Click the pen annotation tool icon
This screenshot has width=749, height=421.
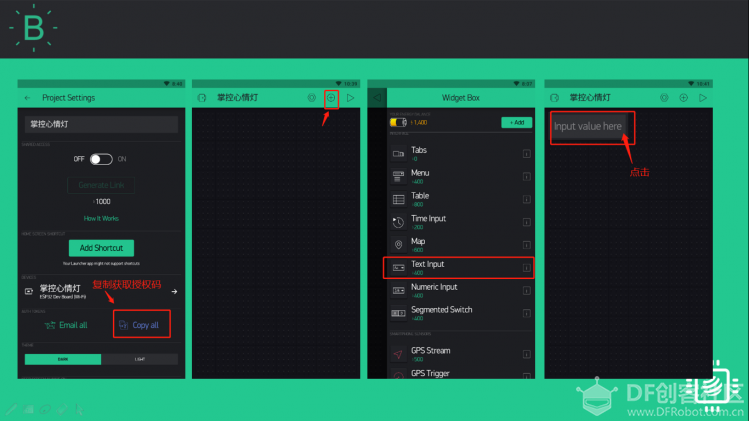[11, 409]
